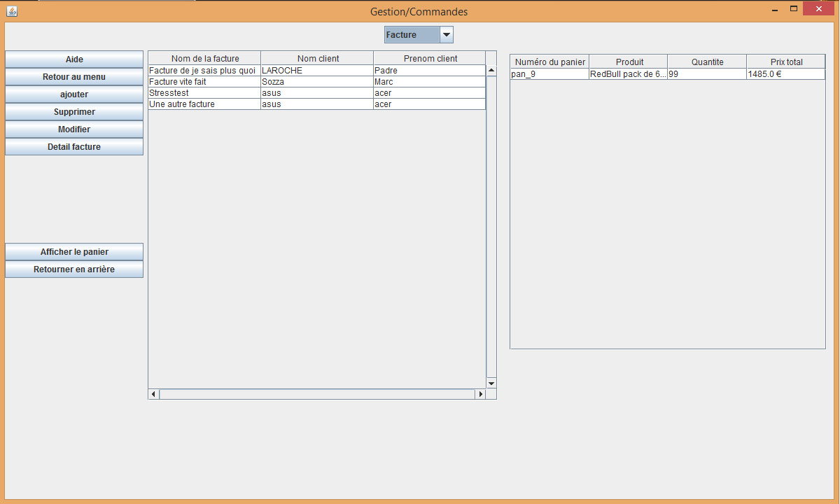Click the Aide button
The height and width of the screenshot is (504, 840).
[74, 59]
